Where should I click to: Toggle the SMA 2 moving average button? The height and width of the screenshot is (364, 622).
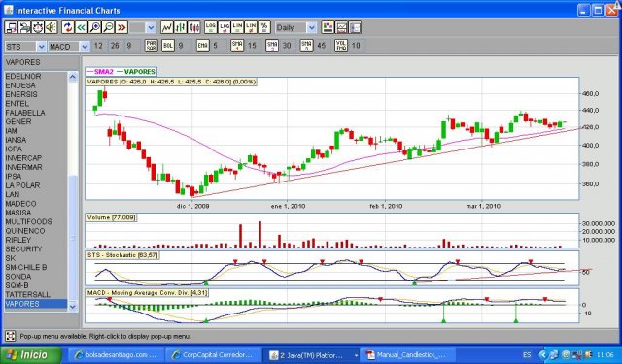tap(272, 46)
